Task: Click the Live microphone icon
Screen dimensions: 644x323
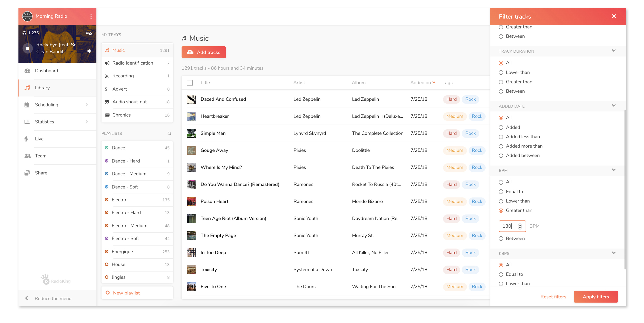Action: pyautogui.click(x=26, y=139)
